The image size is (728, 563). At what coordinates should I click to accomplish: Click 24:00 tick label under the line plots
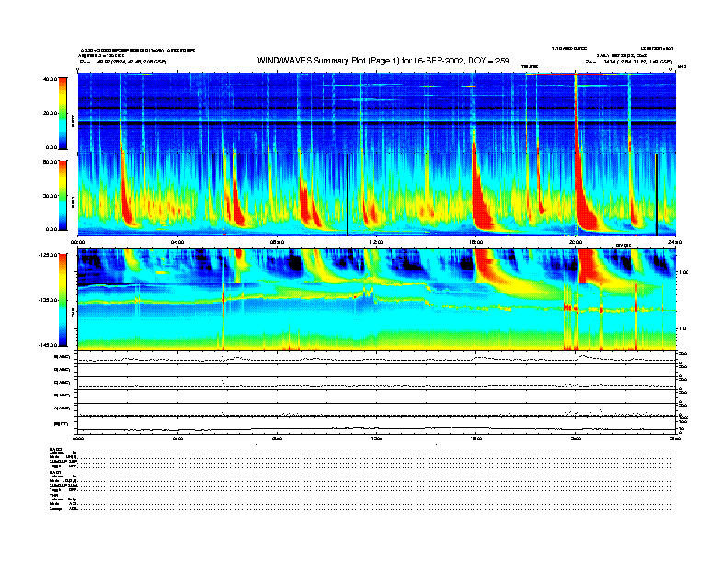[675, 438]
